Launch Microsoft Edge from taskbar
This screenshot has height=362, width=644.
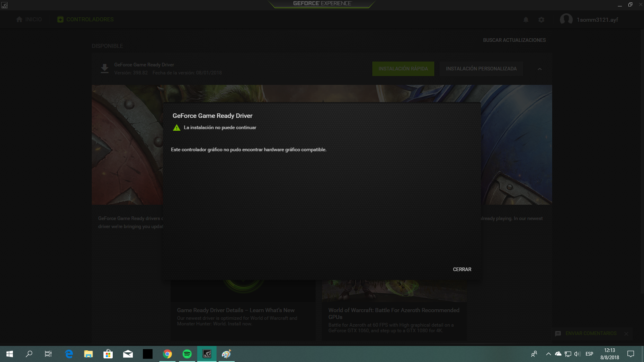pyautogui.click(x=69, y=354)
